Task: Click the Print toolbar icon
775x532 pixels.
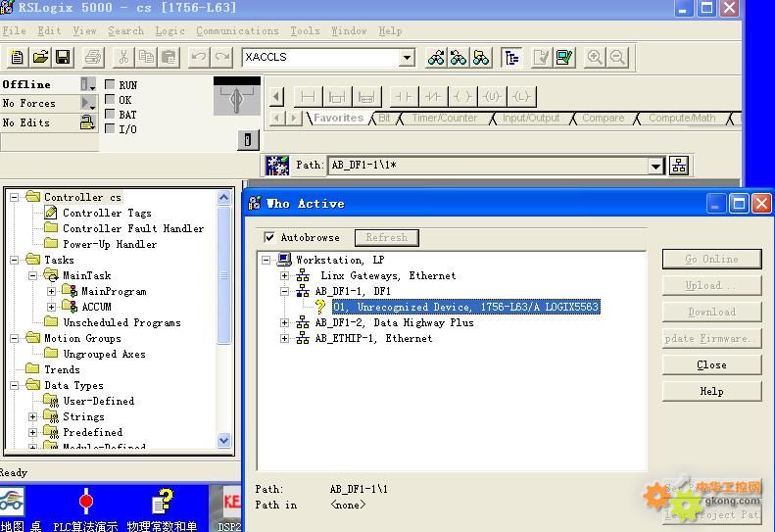Action: pyautogui.click(x=93, y=58)
